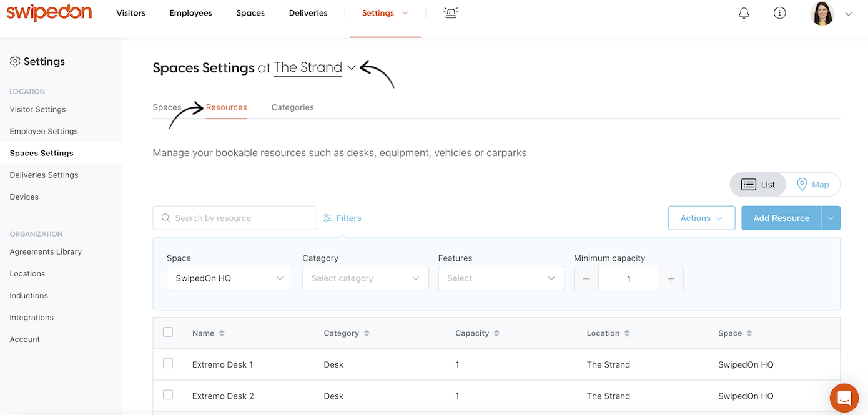Viewport: 868px width, 415px height.
Task: Open the Space dropdown showing SwipedOn HQ
Action: click(x=230, y=278)
